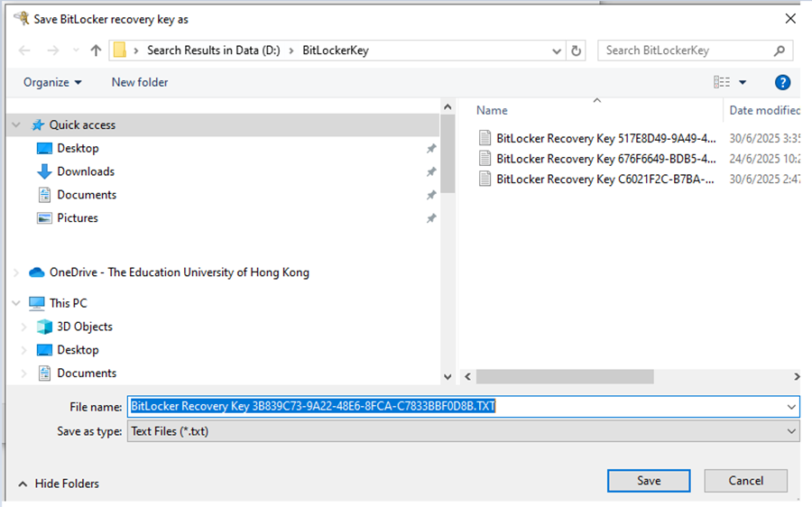Viewport: 812px width, 507px height.
Task: Select BitLocker Recovery Key 676F6649 file
Action: pos(606,159)
